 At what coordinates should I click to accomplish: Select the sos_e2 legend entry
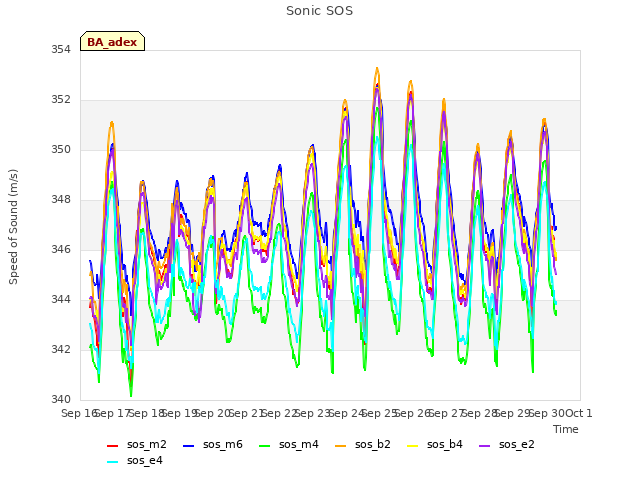(x=507, y=444)
